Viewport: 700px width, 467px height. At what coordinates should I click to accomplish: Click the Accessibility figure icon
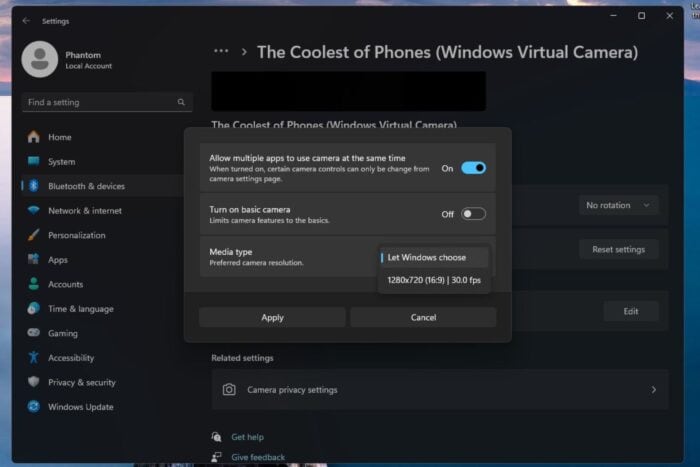[34, 358]
